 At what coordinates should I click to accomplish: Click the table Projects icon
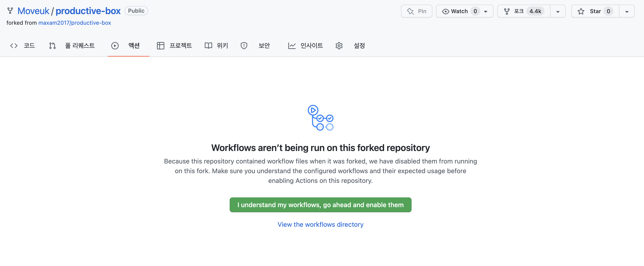click(x=160, y=45)
